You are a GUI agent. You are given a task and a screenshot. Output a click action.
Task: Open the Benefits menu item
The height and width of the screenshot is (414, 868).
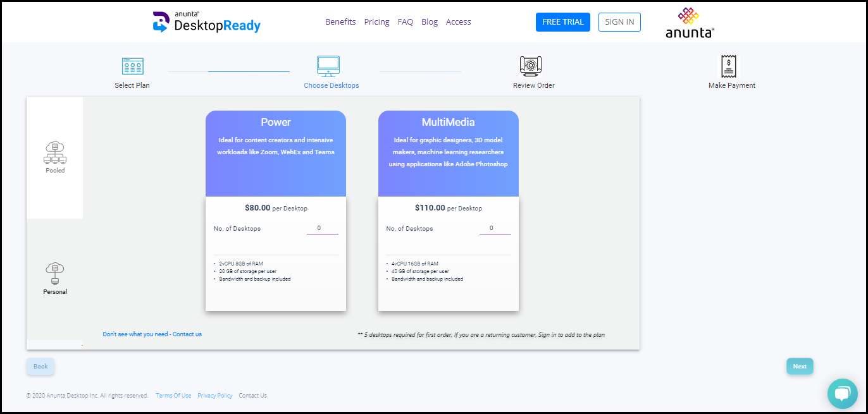[340, 22]
